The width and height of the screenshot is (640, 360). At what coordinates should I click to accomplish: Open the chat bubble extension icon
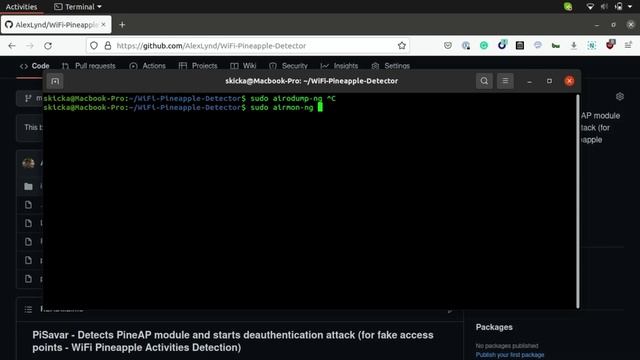tap(538, 46)
